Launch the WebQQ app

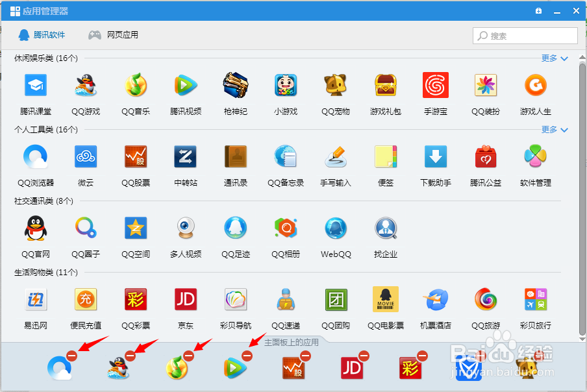pos(336,228)
